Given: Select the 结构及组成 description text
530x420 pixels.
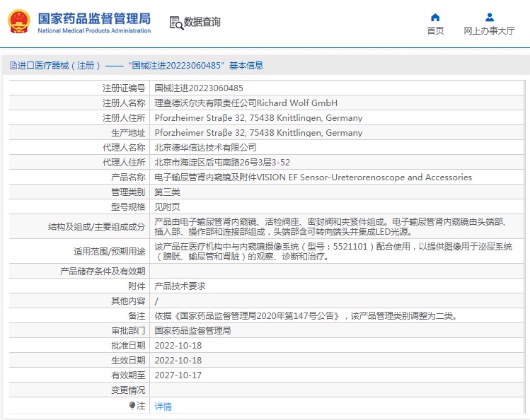Looking at the screenshot, I should [x=331, y=226].
